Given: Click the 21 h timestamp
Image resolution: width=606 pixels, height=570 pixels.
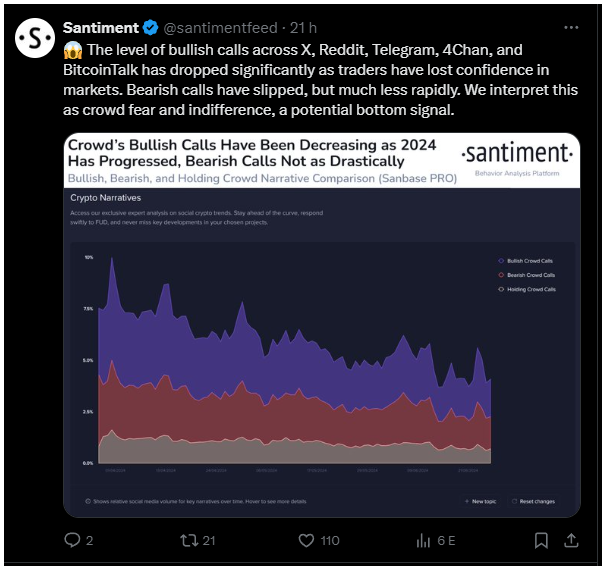Looking at the screenshot, I should (303, 28).
